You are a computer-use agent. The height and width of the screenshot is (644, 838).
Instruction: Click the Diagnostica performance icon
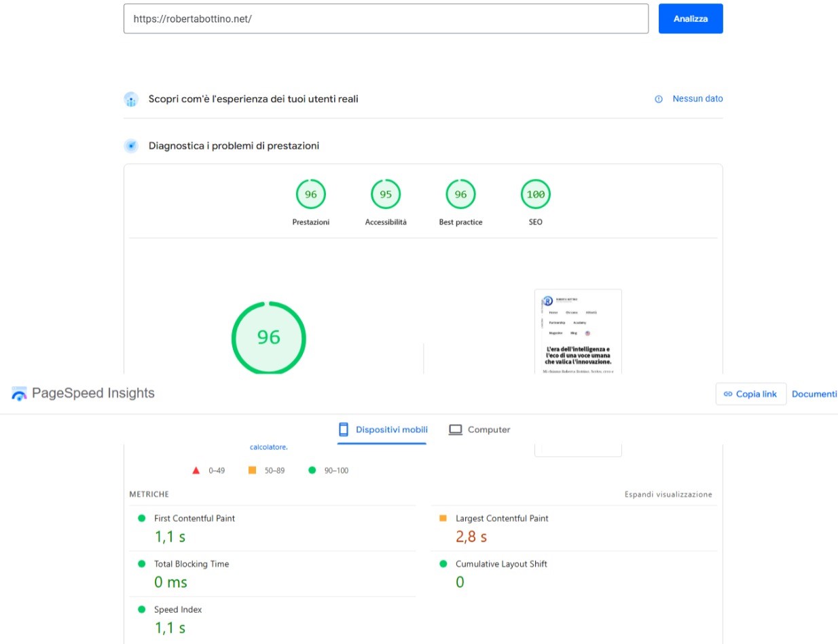click(x=131, y=146)
